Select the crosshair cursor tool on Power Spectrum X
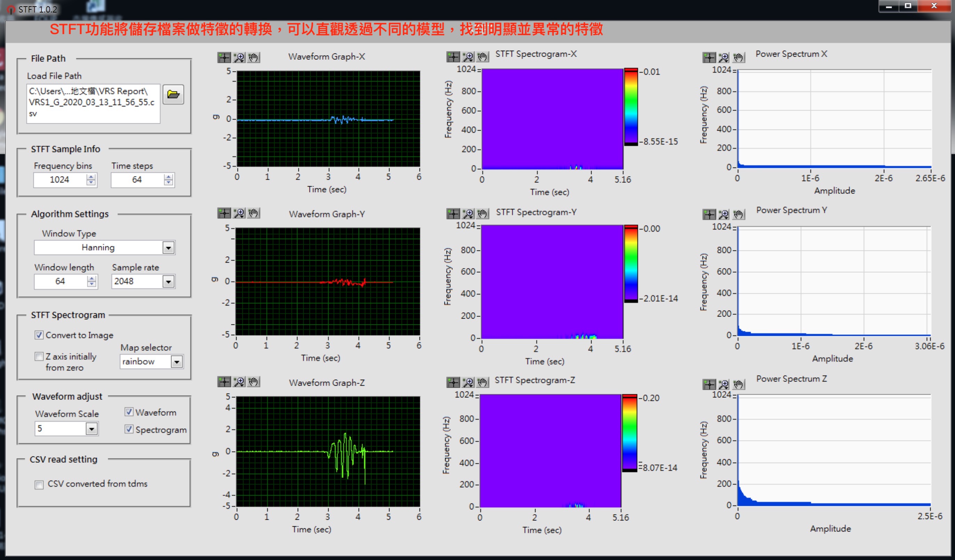Viewport: 955px width, 560px height. (x=709, y=58)
